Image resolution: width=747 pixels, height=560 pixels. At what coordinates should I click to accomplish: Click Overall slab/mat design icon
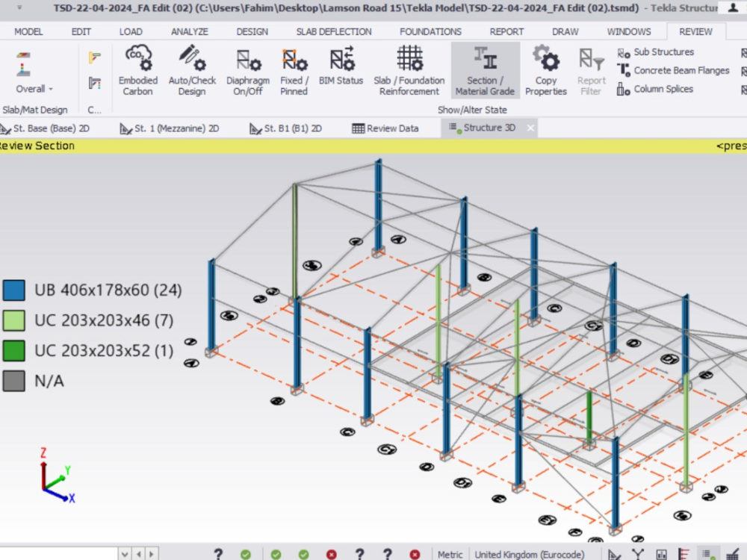(x=23, y=64)
